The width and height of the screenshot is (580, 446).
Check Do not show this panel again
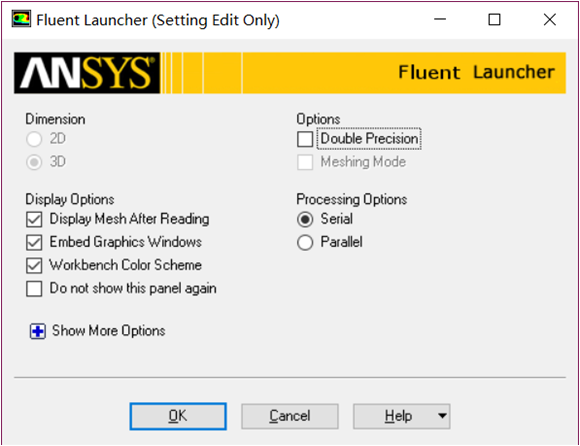pos(34,289)
